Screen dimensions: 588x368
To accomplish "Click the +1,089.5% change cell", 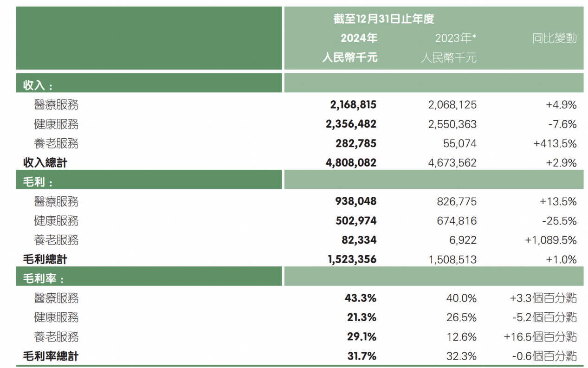I will [551, 240].
